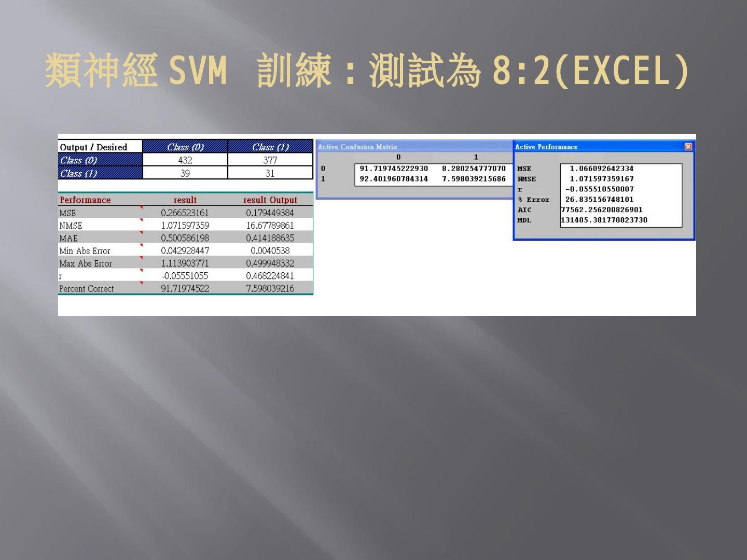Click the value 0.0040538
This screenshot has width=747, height=560.
(270, 250)
